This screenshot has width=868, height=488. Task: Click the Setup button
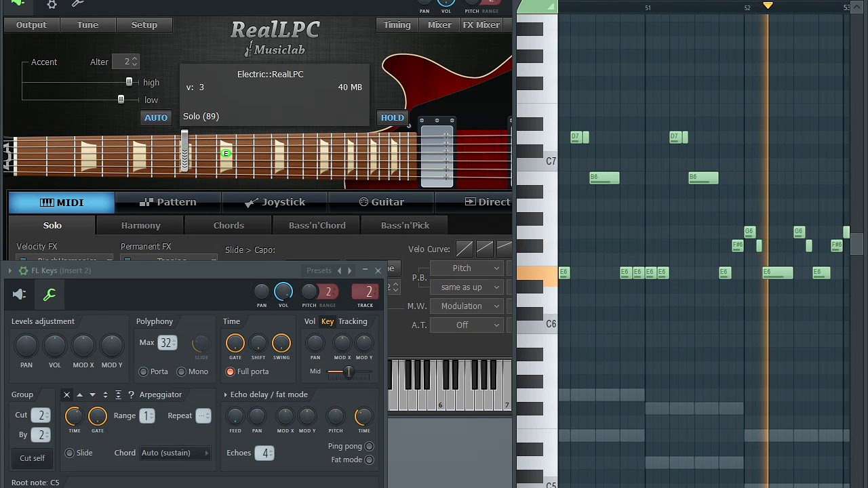[144, 25]
